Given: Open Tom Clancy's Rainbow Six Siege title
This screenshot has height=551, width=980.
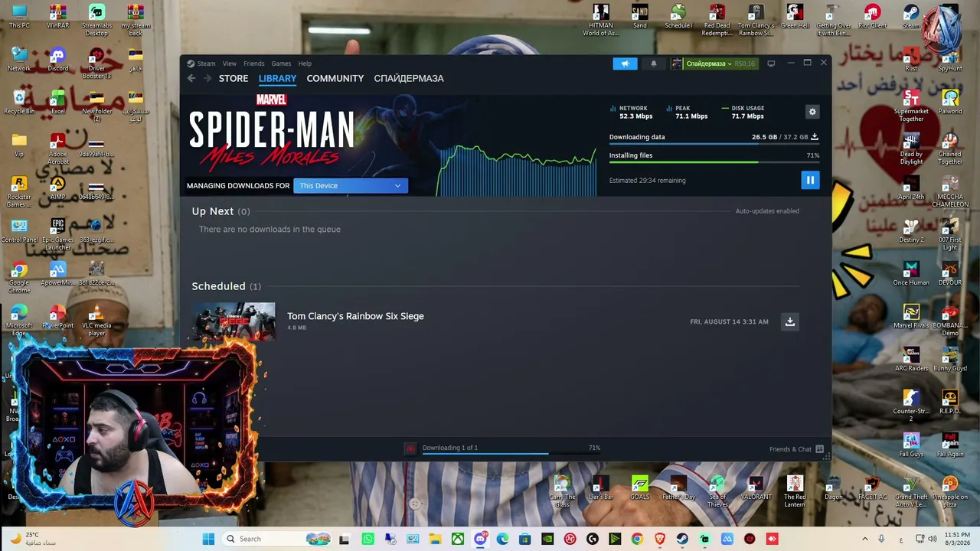Looking at the screenshot, I should 355,316.
